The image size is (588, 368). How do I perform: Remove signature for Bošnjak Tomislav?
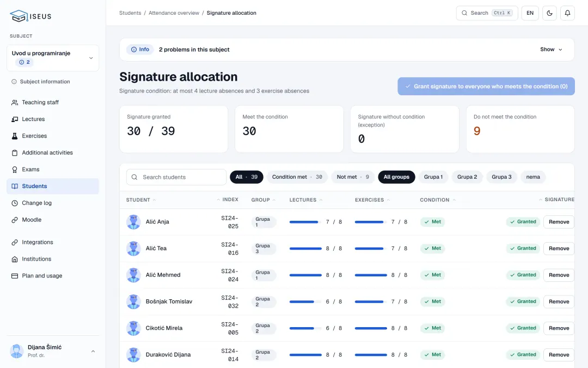[559, 301]
